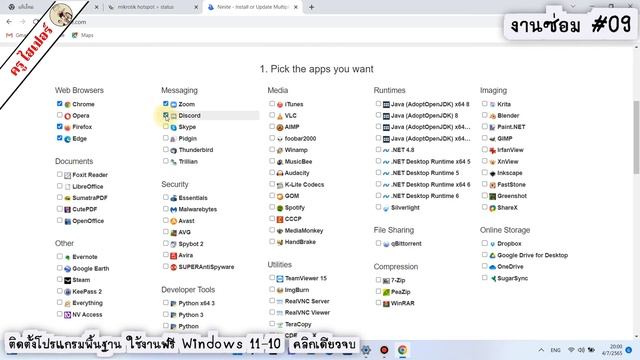
Task: Click the TeamViewer 15 icon
Action: [280, 279]
